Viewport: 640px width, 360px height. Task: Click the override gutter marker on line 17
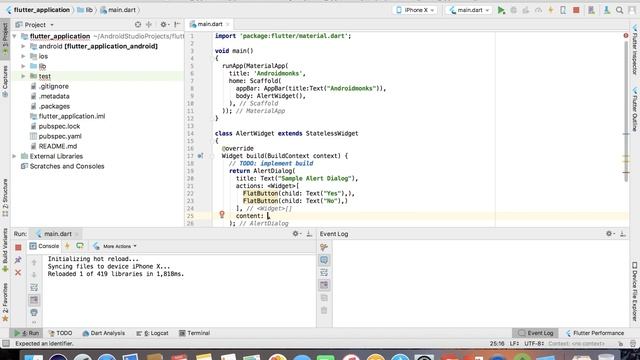tap(200, 156)
